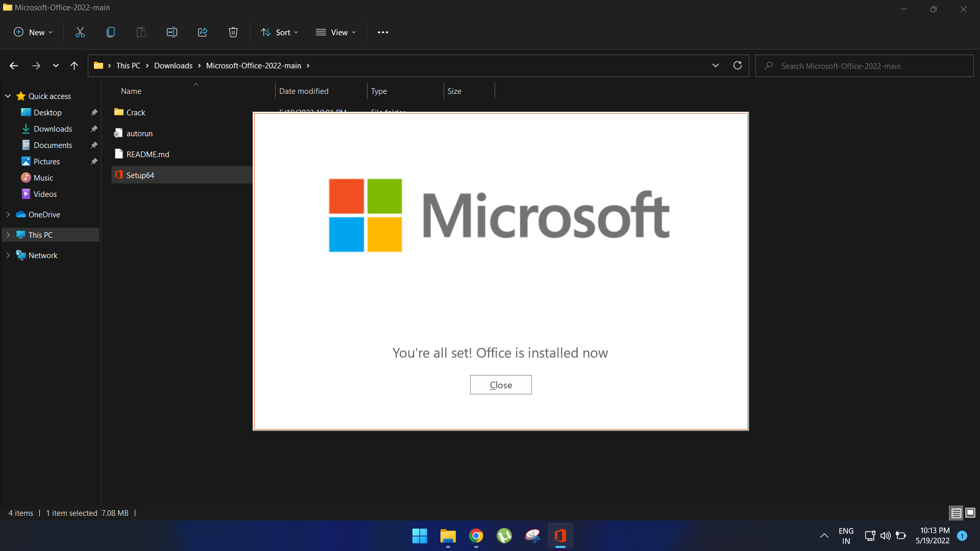980x551 pixels.
Task: Select This PC in sidebar
Action: tap(40, 234)
